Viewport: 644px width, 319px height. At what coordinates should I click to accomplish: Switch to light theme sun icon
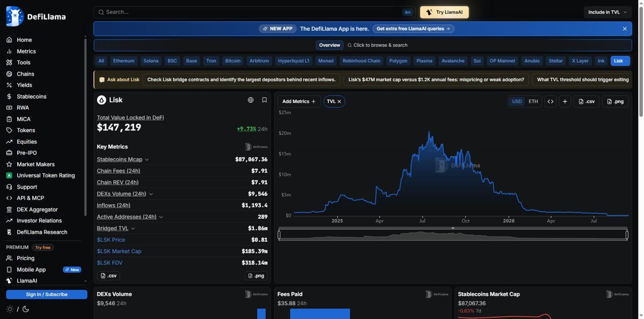point(10,309)
